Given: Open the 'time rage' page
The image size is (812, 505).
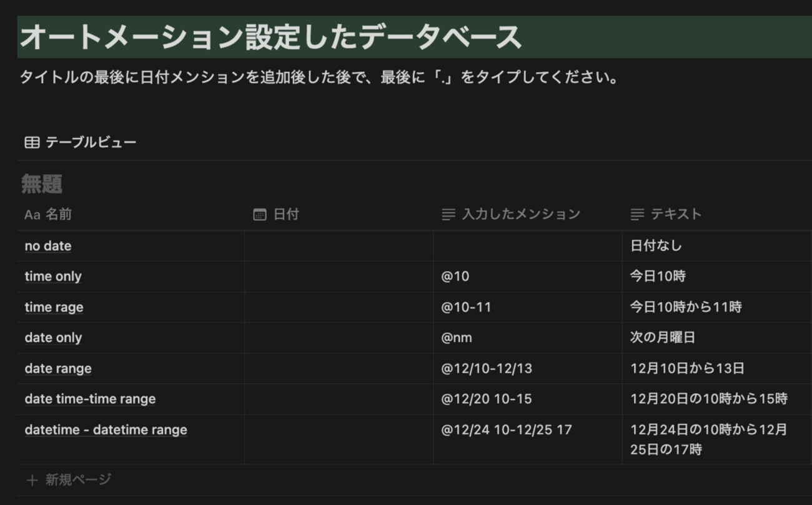Looking at the screenshot, I should pyautogui.click(x=54, y=307).
